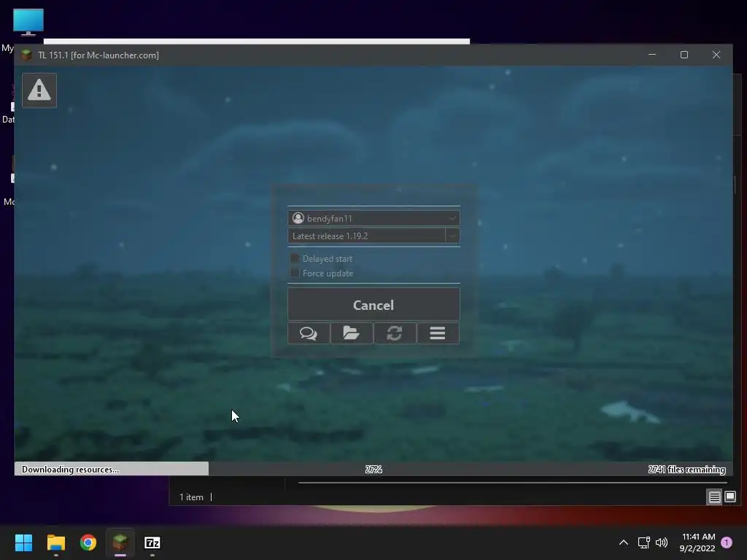
Task: Click the launcher title bar app icon
Action: [x=27, y=55]
